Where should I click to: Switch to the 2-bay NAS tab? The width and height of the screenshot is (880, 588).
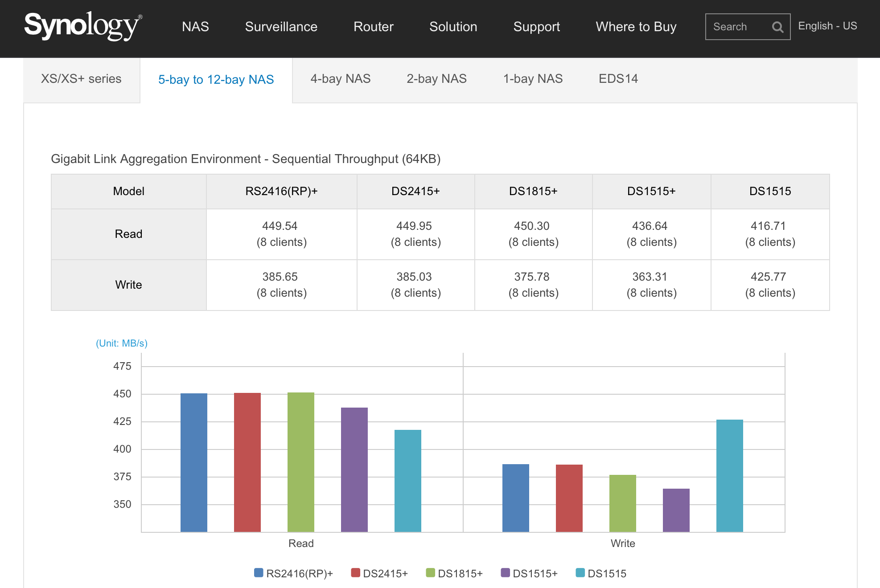[x=436, y=79]
